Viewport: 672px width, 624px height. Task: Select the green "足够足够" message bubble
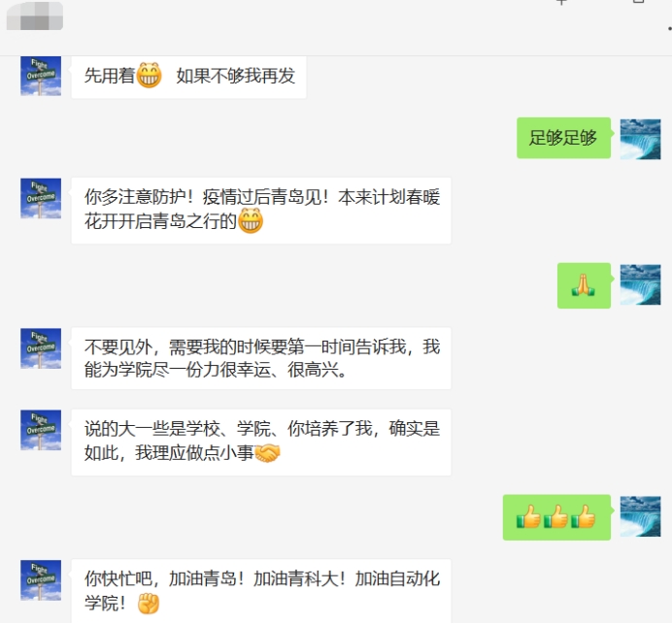click(563, 138)
